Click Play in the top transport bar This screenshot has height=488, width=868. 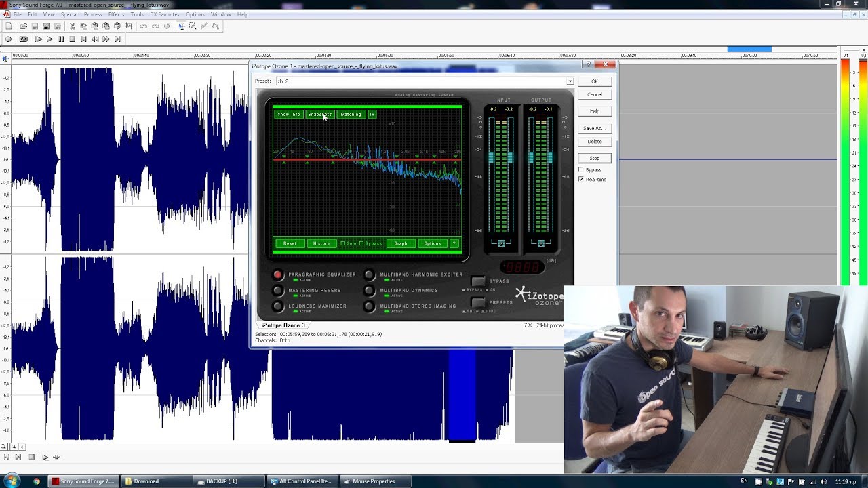click(x=50, y=39)
